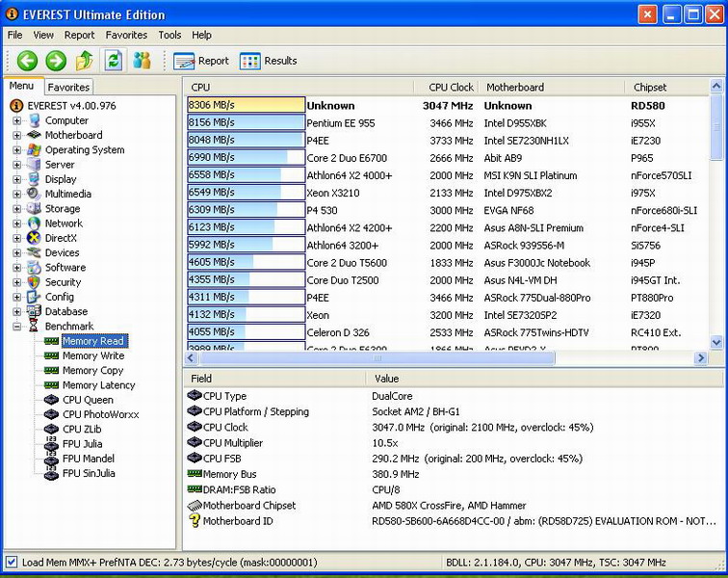Open the Favorites menu

tap(126, 35)
